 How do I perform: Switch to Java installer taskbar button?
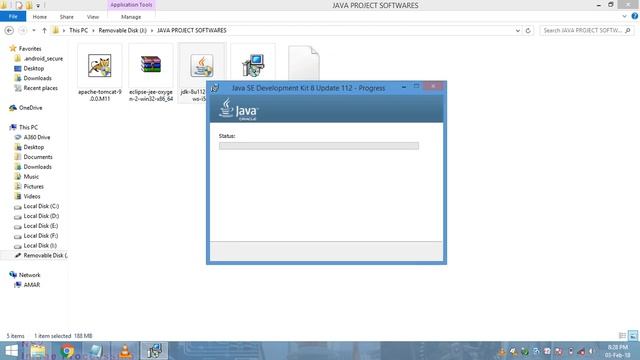coord(154,351)
